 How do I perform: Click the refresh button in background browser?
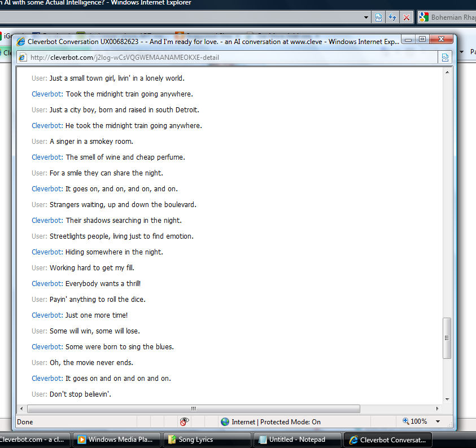pos(392,17)
